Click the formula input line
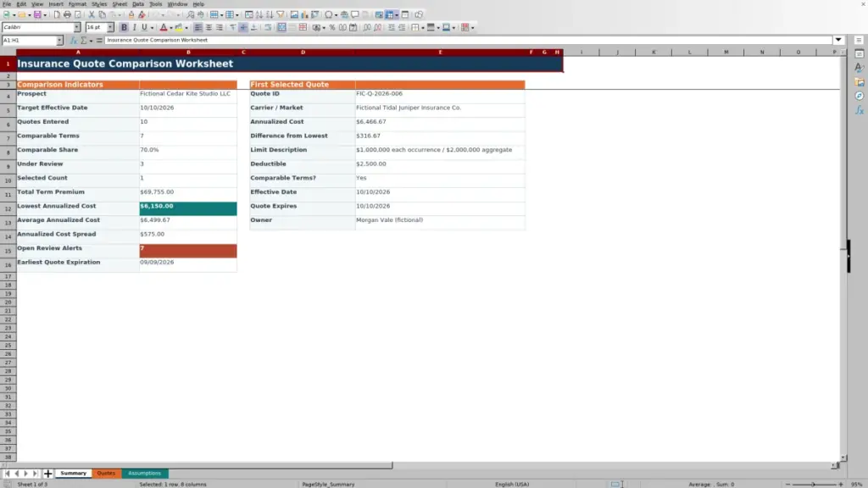The width and height of the screenshot is (868, 488). coord(468,40)
